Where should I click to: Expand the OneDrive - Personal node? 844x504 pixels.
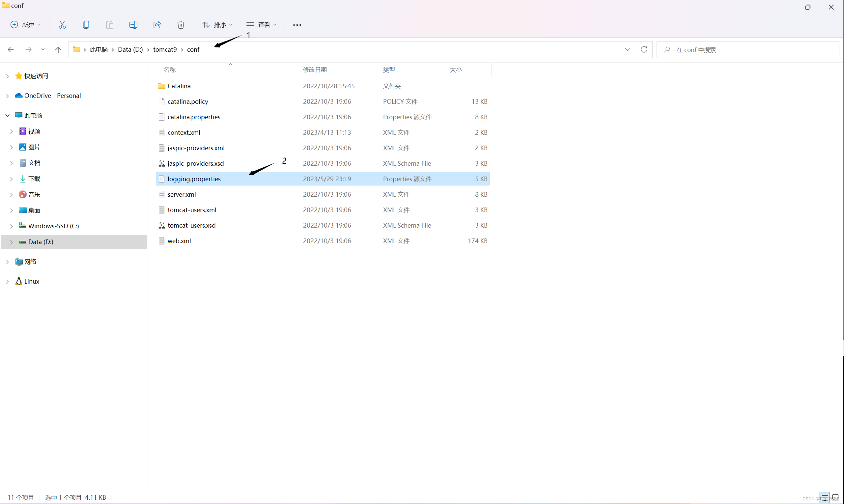coord(8,96)
